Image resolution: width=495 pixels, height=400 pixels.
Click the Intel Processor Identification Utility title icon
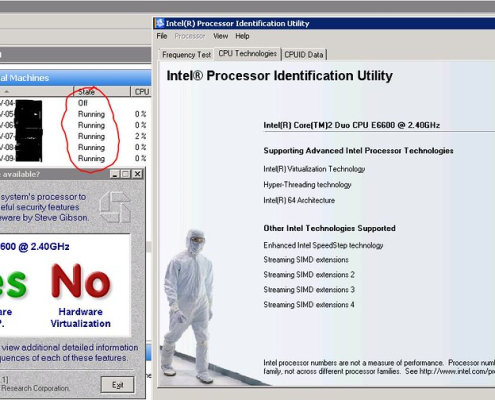coord(160,23)
